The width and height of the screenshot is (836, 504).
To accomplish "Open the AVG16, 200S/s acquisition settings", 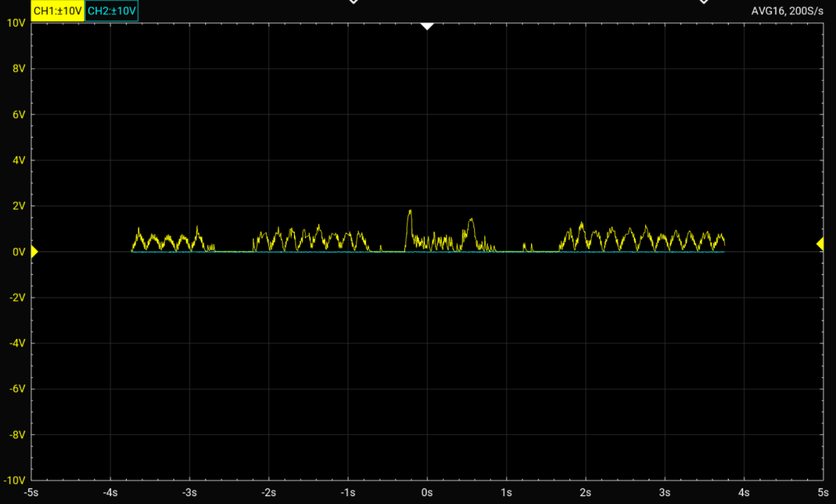I will tap(787, 11).
